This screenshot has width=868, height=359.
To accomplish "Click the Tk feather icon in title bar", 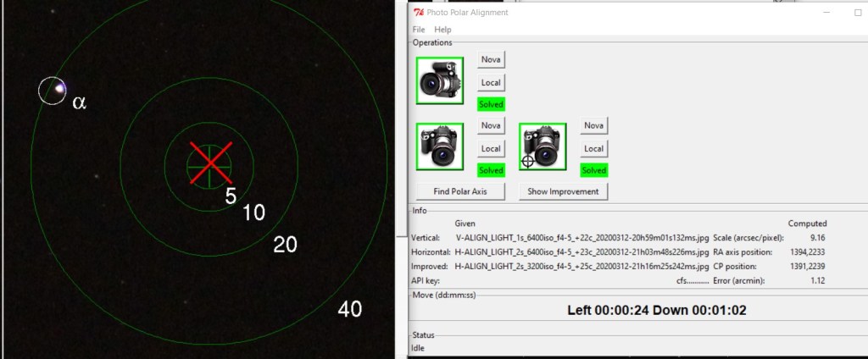I will pyautogui.click(x=419, y=12).
